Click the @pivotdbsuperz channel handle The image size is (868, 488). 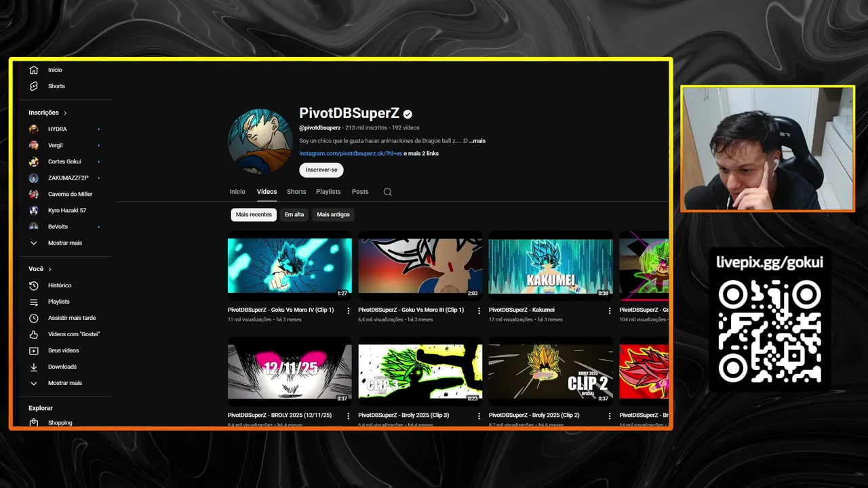[x=319, y=127]
